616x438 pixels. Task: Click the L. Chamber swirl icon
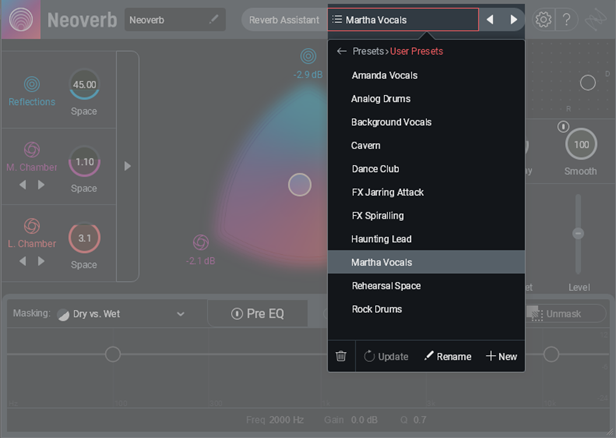click(x=32, y=226)
